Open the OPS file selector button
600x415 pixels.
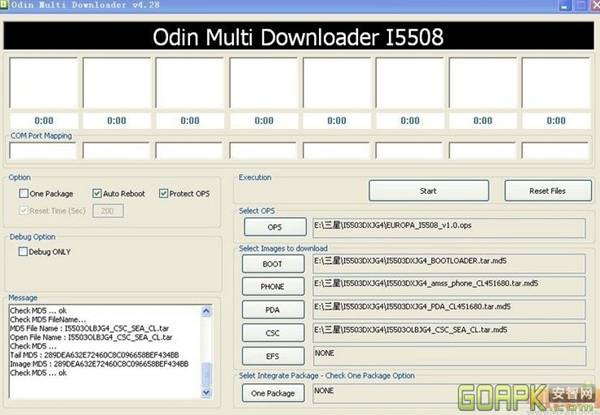[275, 227]
